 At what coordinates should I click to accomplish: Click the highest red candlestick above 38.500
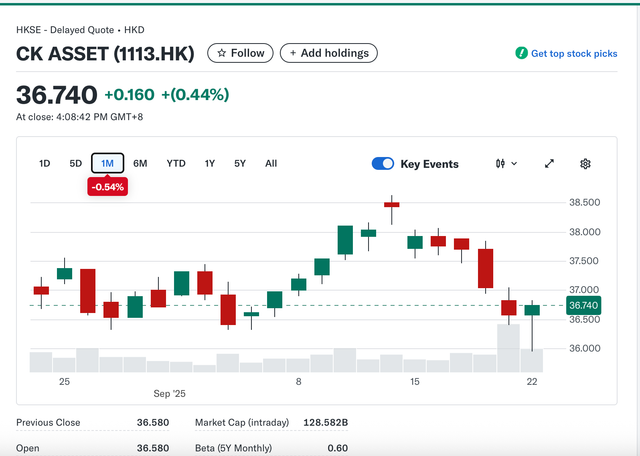tap(391, 205)
